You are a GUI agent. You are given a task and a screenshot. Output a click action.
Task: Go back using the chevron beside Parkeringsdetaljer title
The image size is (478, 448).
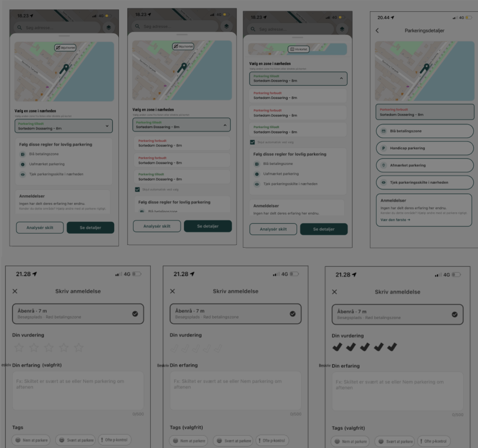[377, 31]
